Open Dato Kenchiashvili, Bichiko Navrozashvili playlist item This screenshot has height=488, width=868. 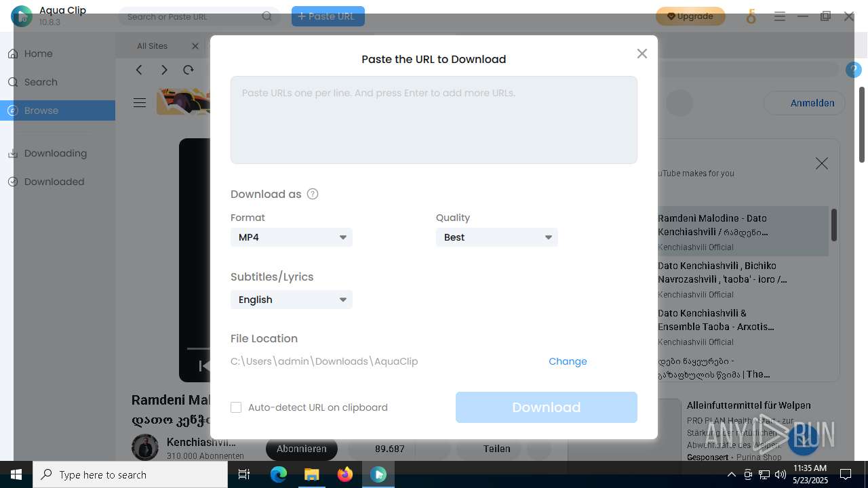[x=743, y=279]
